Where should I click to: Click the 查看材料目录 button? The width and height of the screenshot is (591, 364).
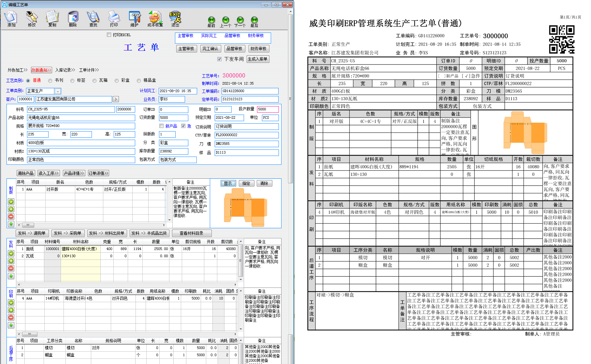(192, 233)
